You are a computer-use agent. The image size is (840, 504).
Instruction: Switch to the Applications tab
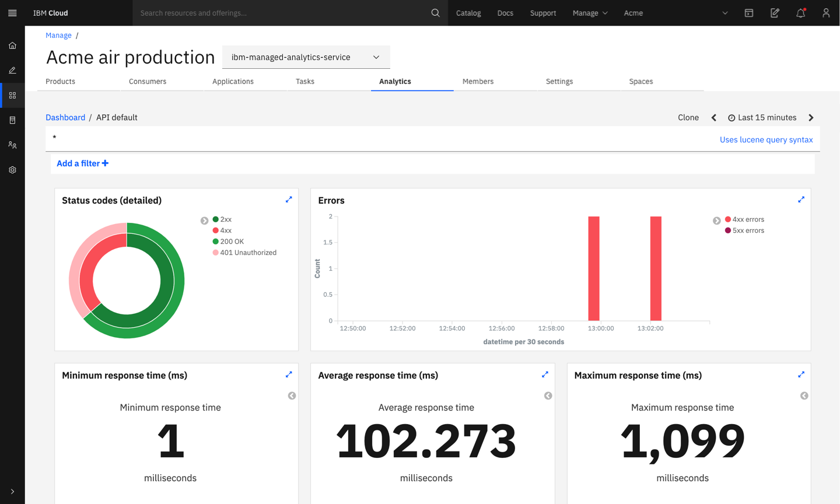(233, 82)
